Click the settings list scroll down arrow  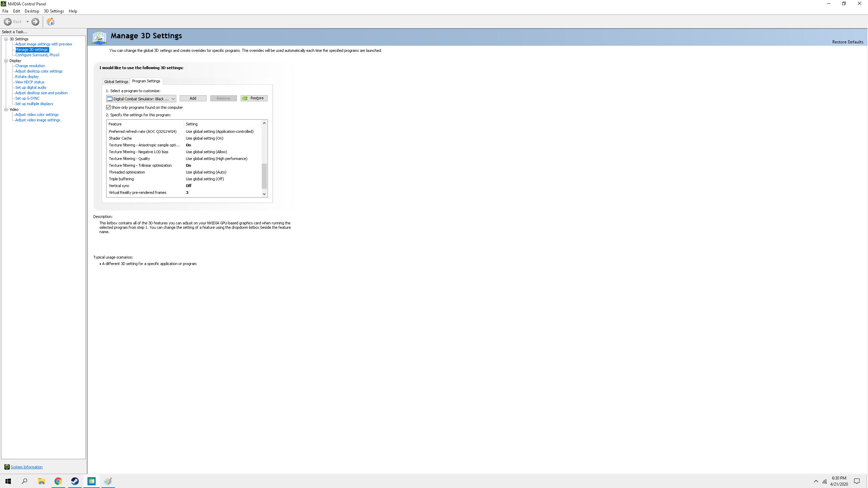[x=264, y=194]
